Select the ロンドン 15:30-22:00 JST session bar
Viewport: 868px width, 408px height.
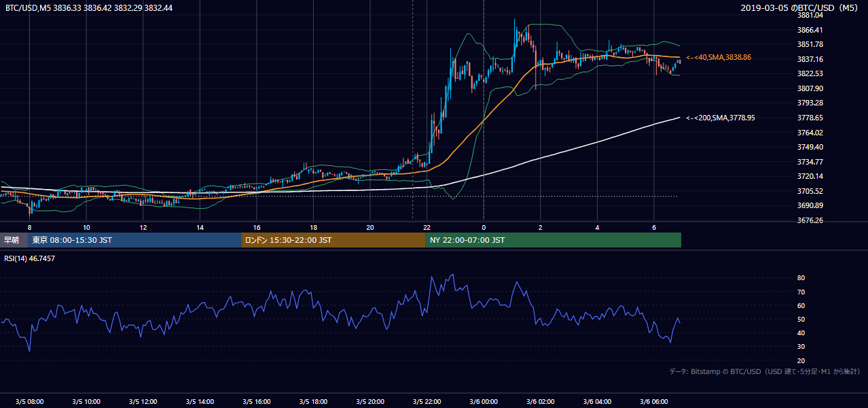pos(333,240)
